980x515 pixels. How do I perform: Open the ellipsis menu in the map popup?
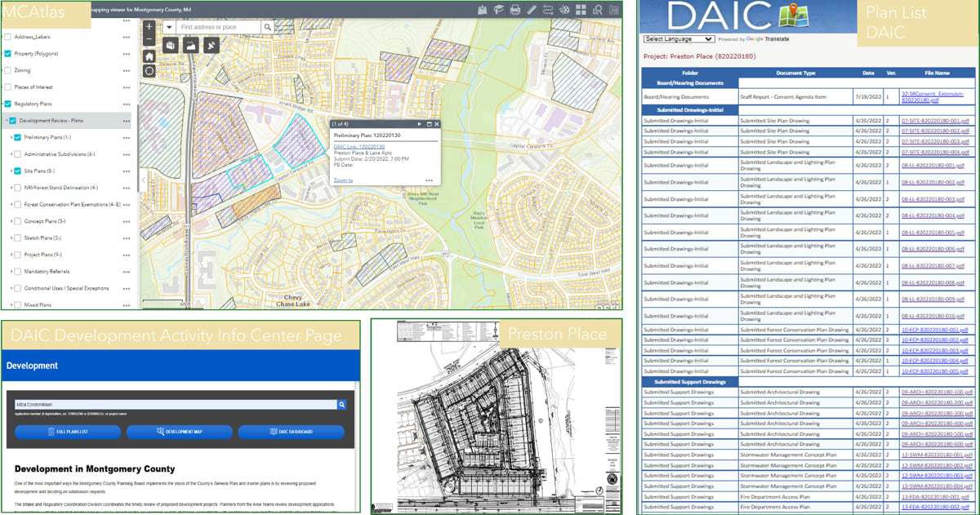click(430, 180)
